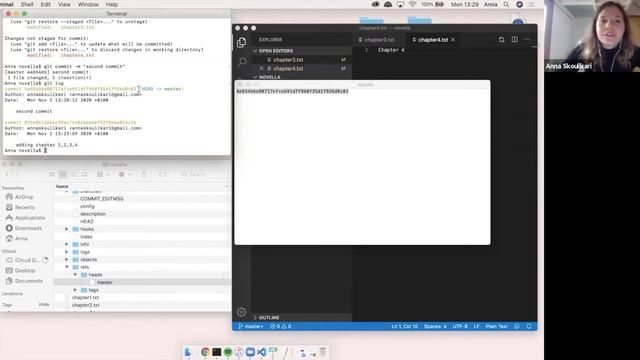Screen dimensions: 640x360
Task: Open Wi-Fi menu in the menu bar
Action: pos(412,4)
